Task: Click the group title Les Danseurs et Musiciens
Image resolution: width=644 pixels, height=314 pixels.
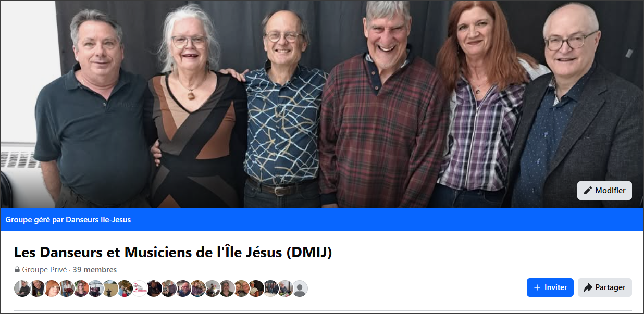Action: tap(173, 253)
